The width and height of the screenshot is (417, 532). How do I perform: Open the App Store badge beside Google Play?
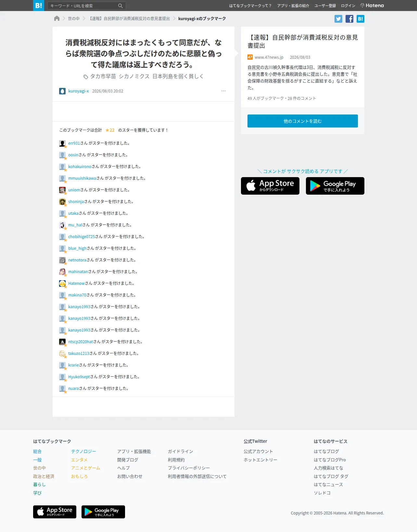click(270, 186)
